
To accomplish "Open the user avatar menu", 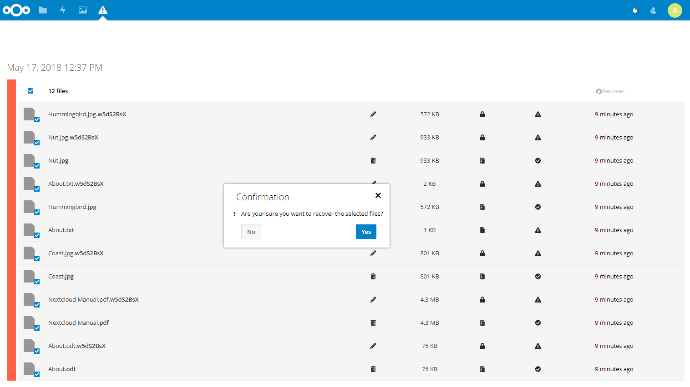I will [x=675, y=11].
